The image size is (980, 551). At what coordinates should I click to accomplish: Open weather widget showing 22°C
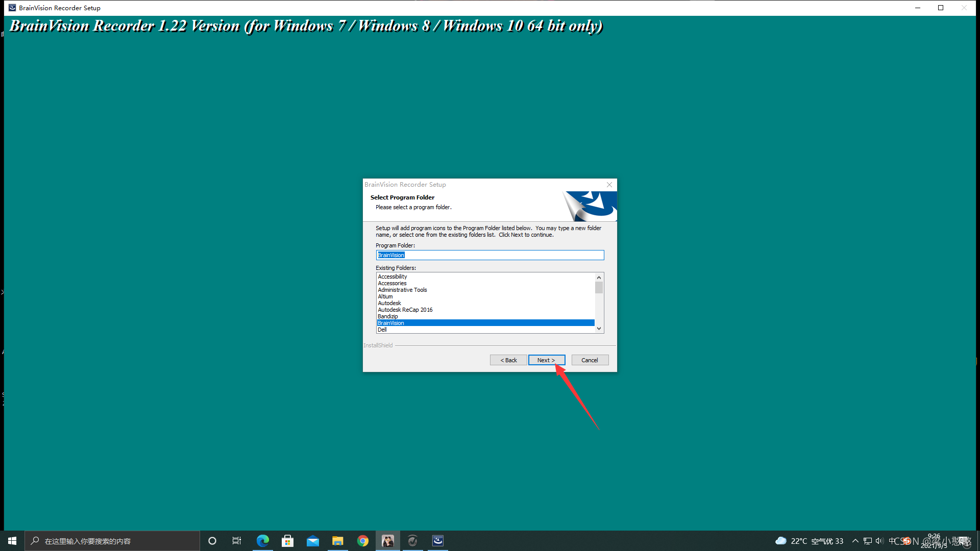pyautogui.click(x=809, y=541)
